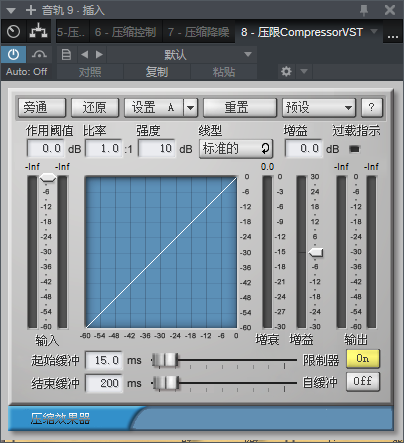Click Auto: Off label
Image resolution: width=404 pixels, height=443 pixels.
tap(27, 72)
